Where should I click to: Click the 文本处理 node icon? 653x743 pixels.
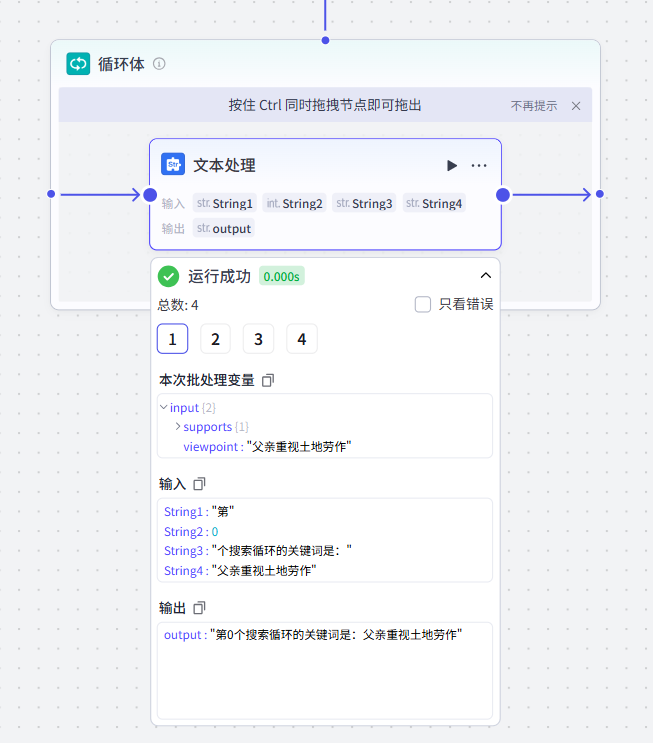point(173,165)
